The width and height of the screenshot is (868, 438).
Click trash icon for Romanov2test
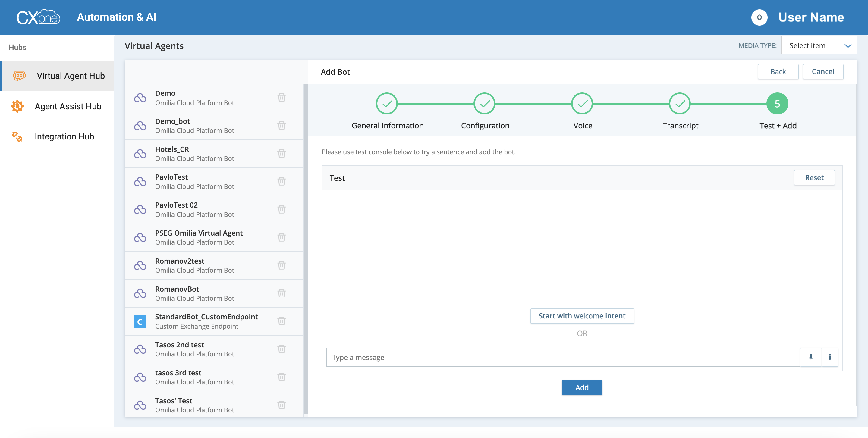click(281, 265)
